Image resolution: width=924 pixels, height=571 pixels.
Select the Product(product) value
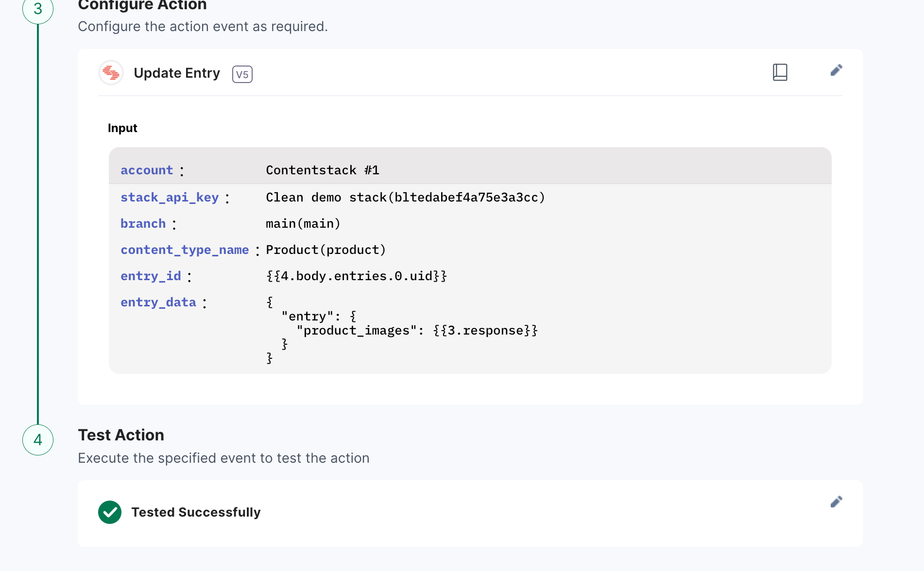pos(326,250)
